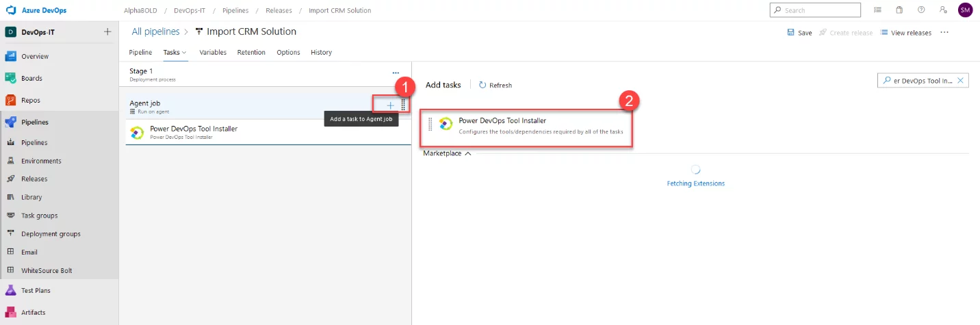This screenshot has width=980, height=325.
Task: Switch to the History tab
Action: pyautogui.click(x=321, y=52)
